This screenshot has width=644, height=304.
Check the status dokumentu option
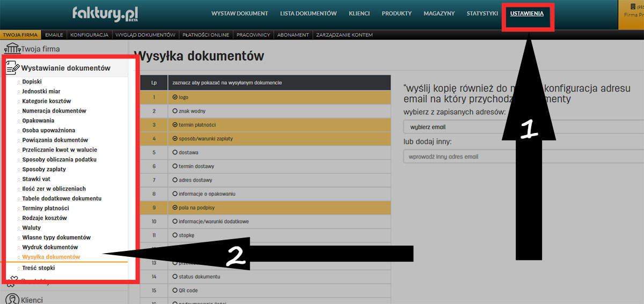coord(175,277)
